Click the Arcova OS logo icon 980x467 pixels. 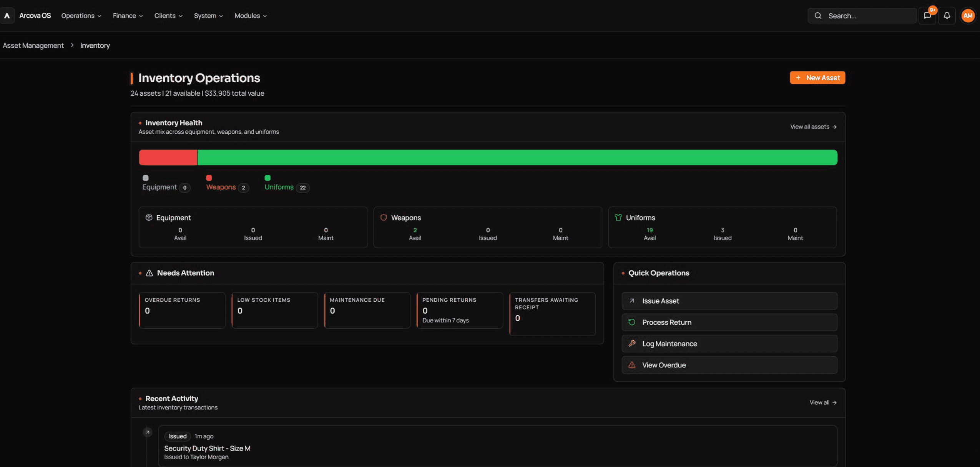click(x=7, y=16)
